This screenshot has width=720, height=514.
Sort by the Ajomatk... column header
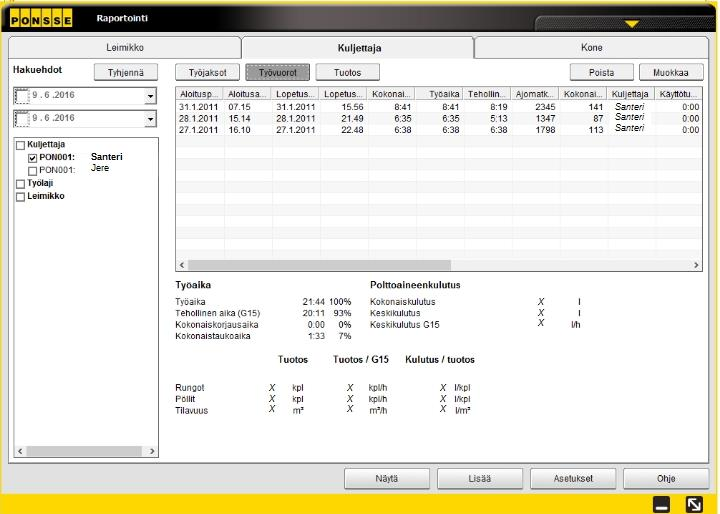point(535,94)
